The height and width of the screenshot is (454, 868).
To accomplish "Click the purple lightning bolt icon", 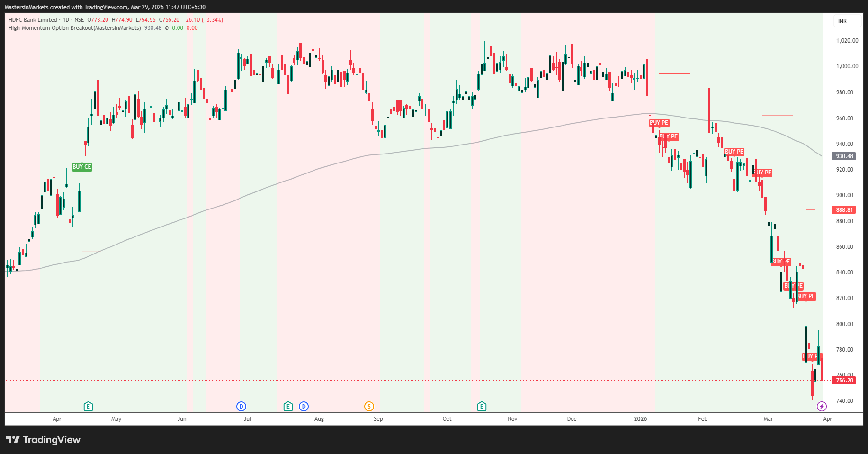I will pos(822,406).
